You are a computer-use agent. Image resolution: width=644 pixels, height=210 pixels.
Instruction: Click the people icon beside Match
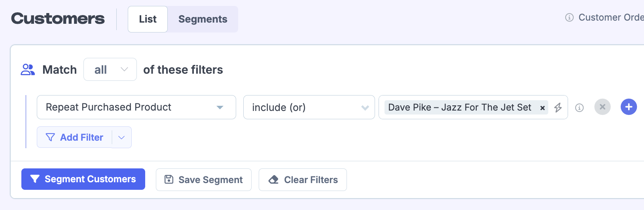pos(28,70)
